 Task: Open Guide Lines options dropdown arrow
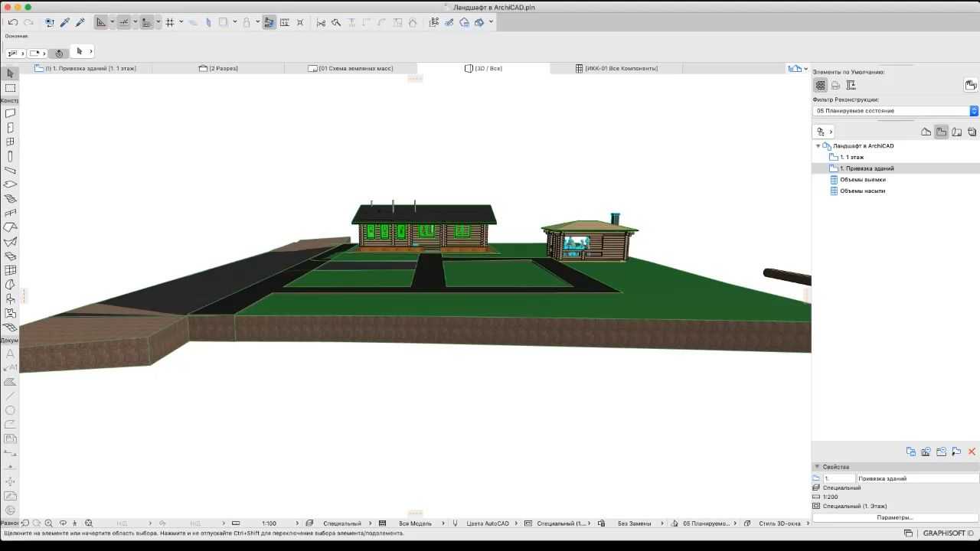click(112, 22)
